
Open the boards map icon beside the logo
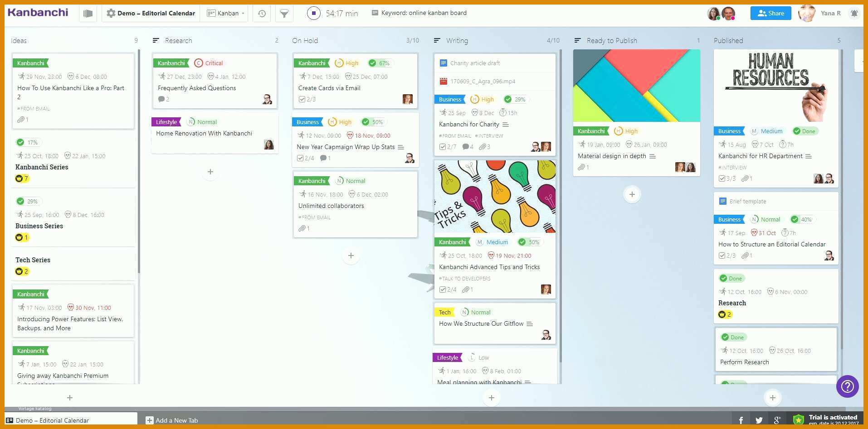point(88,14)
